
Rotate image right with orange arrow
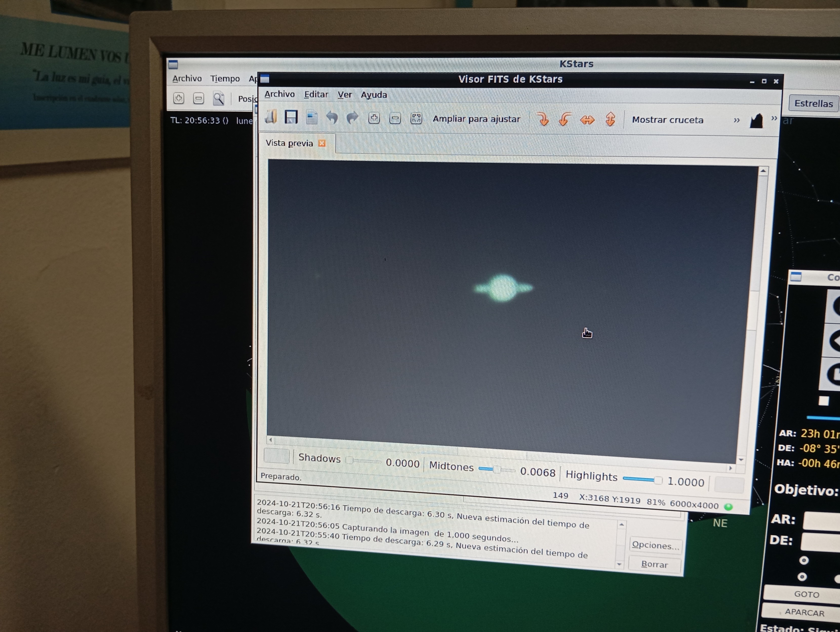coord(543,120)
